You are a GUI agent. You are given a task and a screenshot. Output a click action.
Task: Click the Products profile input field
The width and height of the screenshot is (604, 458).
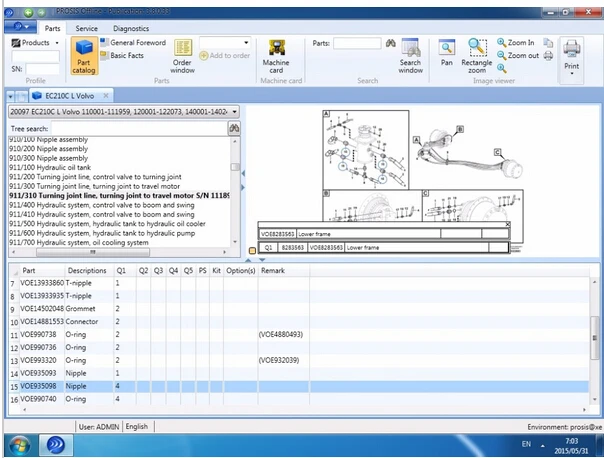pyautogui.click(x=35, y=56)
